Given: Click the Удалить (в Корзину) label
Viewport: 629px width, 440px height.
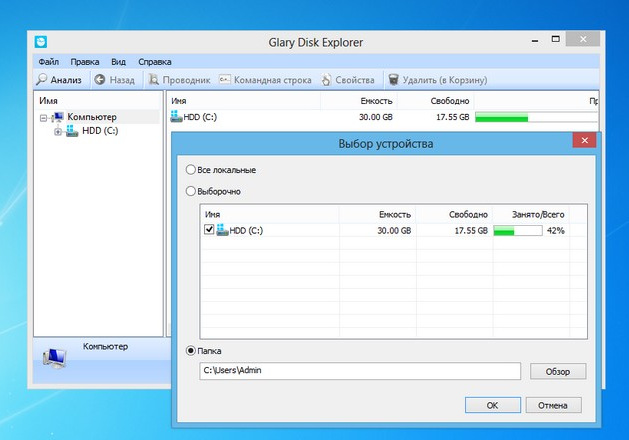Looking at the screenshot, I should click(445, 80).
